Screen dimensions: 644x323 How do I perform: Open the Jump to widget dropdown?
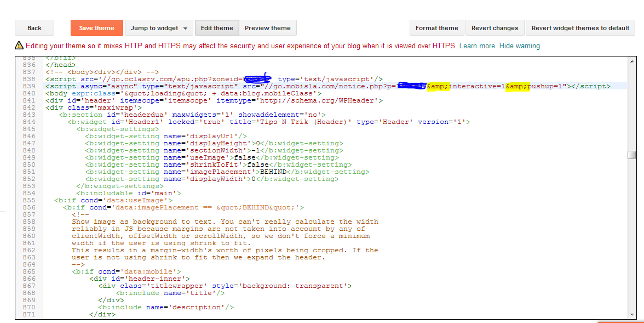[x=159, y=28]
